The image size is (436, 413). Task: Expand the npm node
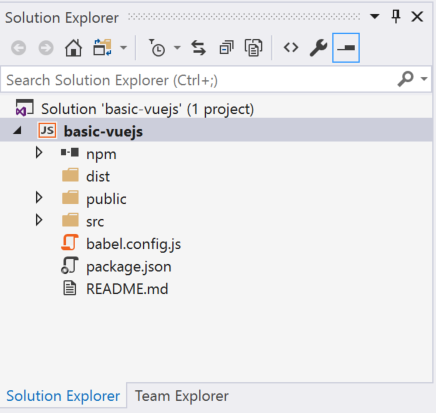tap(39, 153)
